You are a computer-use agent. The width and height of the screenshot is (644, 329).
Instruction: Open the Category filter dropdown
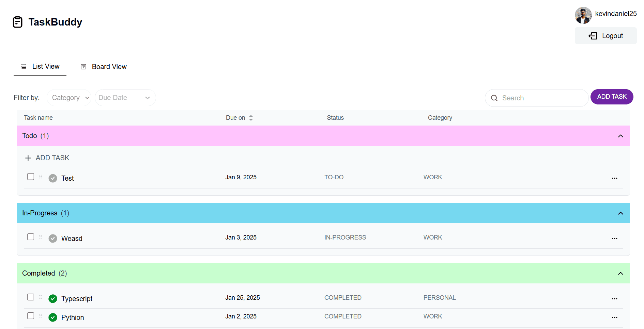click(69, 98)
